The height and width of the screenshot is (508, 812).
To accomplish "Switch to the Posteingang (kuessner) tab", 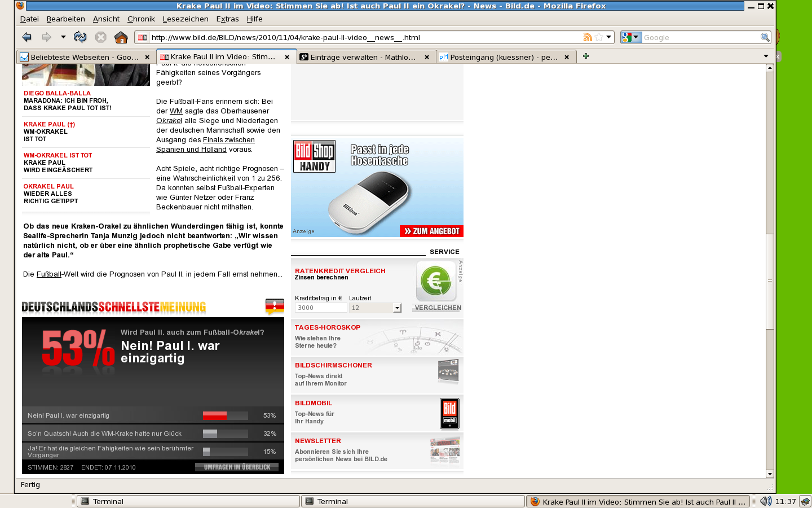I will [x=503, y=57].
